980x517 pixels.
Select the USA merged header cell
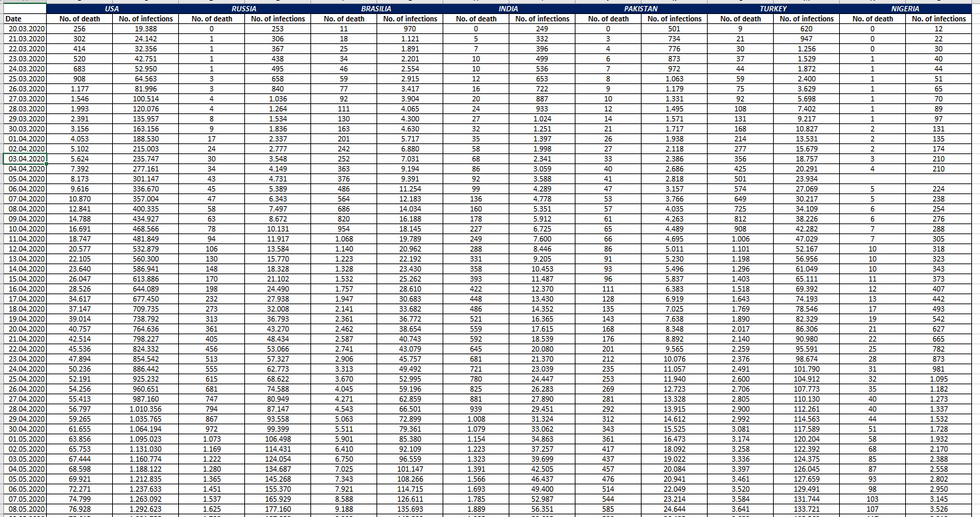coord(112,9)
